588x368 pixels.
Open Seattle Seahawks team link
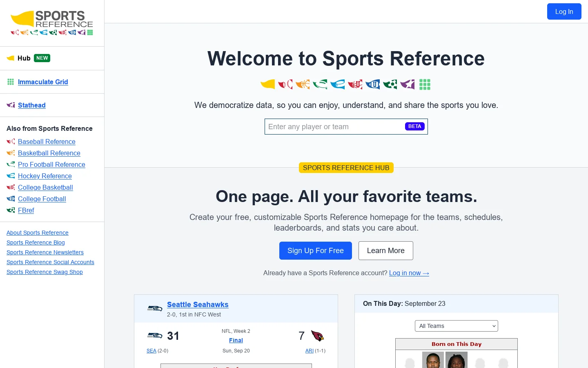coord(198,305)
